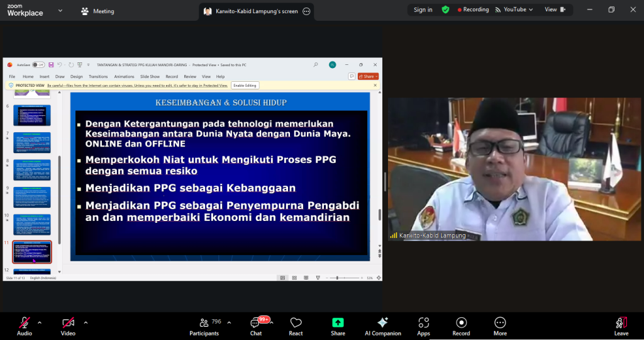Open the Chat panel
644x340 pixels.
point(256,326)
